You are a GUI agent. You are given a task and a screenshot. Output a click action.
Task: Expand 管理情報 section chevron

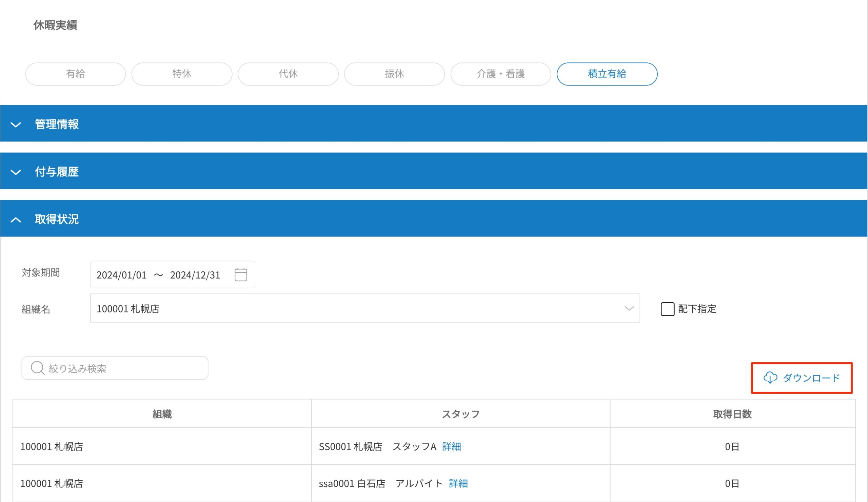click(16, 124)
